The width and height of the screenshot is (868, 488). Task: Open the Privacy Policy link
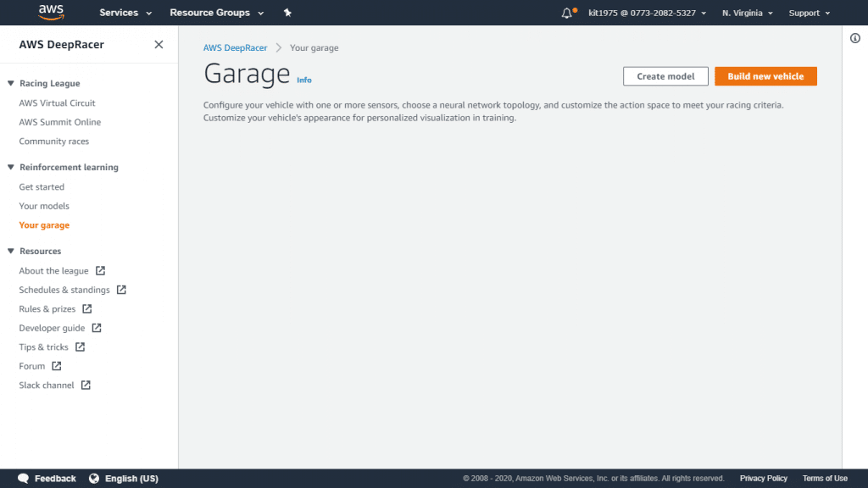[764, 478]
